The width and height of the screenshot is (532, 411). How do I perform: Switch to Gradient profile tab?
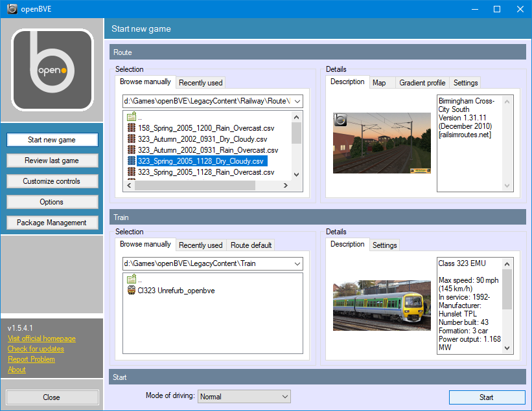(x=422, y=82)
